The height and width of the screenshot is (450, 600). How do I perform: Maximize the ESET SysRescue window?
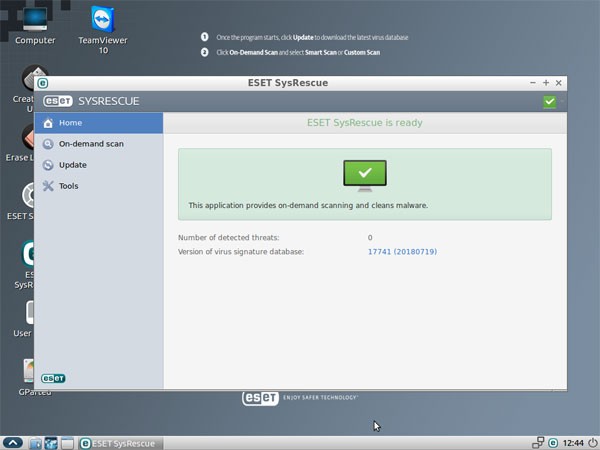point(546,83)
